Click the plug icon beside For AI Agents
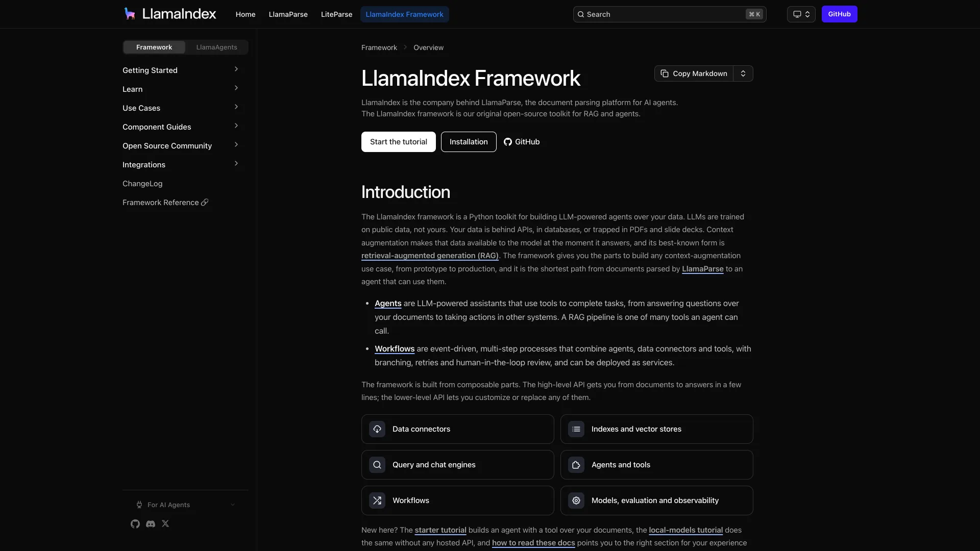The width and height of the screenshot is (980, 551). 139,505
